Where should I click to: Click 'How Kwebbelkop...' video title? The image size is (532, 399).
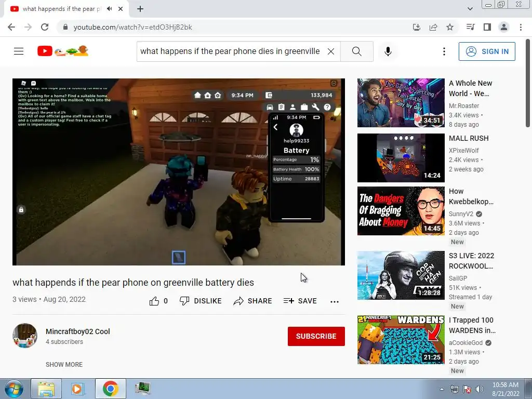[x=471, y=196]
